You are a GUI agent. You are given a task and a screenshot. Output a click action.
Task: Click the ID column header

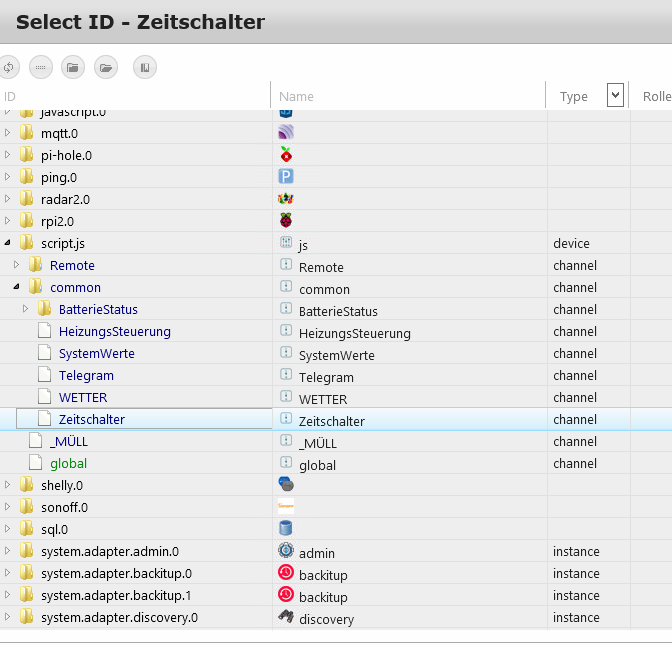pyautogui.click(x=10, y=96)
